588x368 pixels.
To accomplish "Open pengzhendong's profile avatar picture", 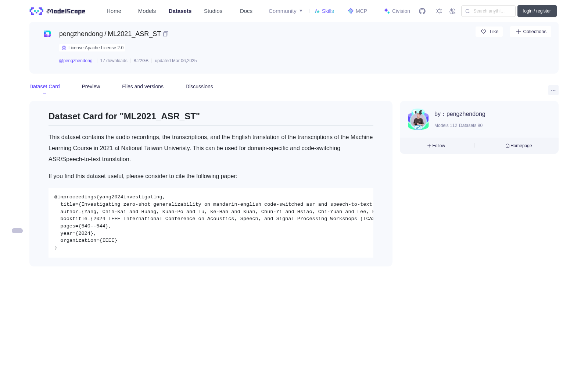I will 418,119.
